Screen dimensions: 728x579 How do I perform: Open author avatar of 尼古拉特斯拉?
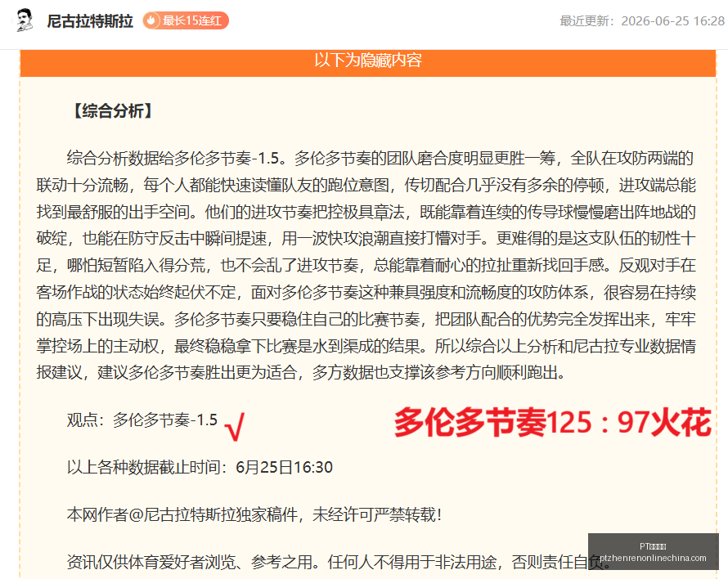pos(25,20)
